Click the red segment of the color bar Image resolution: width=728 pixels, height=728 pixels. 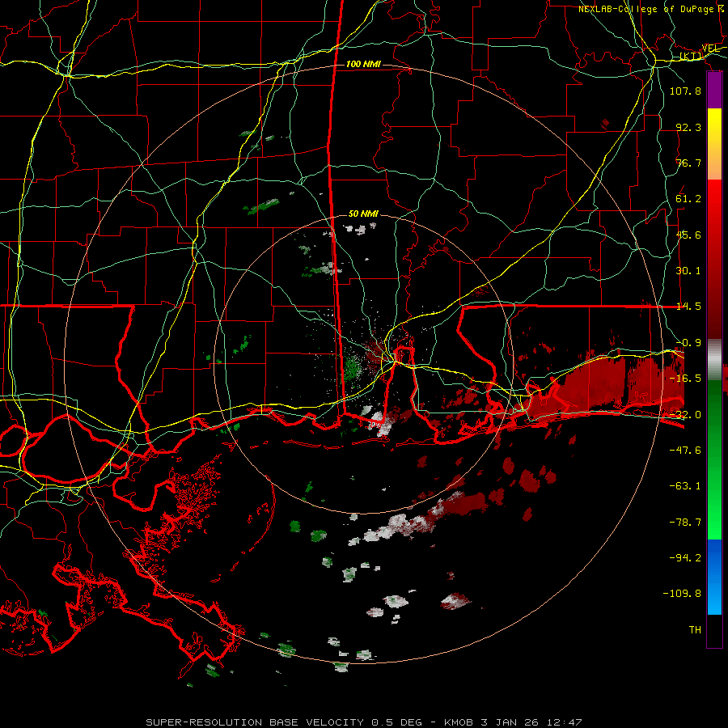(714, 259)
